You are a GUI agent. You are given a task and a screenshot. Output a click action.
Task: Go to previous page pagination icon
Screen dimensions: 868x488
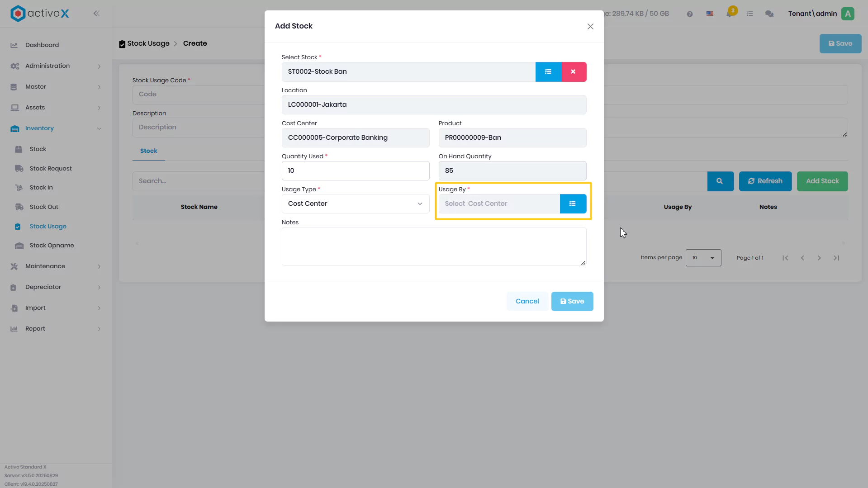coord(802,258)
